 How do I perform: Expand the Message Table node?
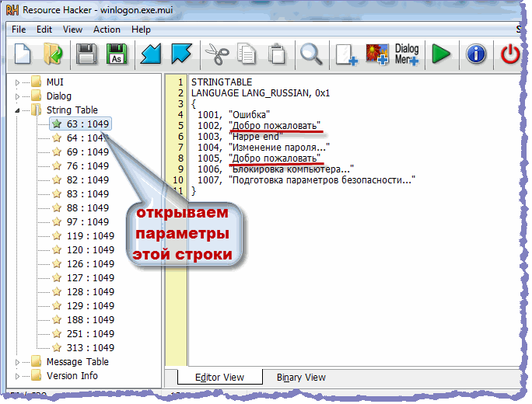(17, 362)
